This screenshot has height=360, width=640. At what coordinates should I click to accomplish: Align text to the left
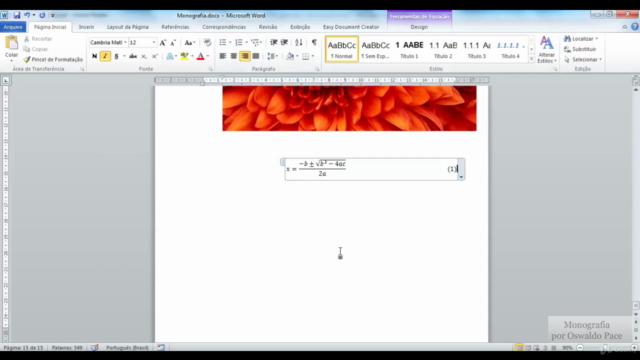pyautogui.click(x=223, y=56)
